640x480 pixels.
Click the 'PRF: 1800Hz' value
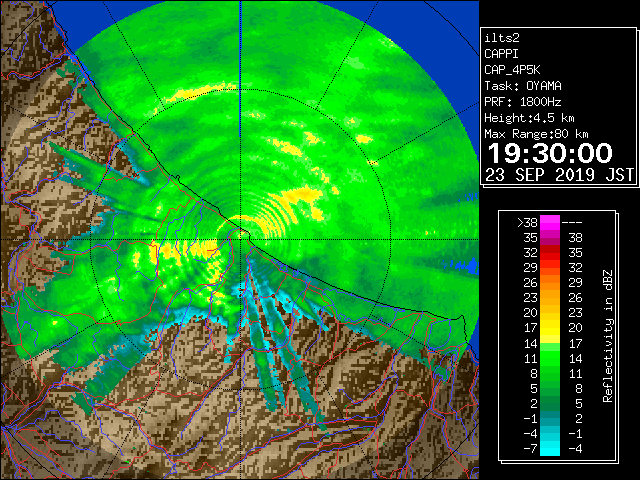pos(523,102)
